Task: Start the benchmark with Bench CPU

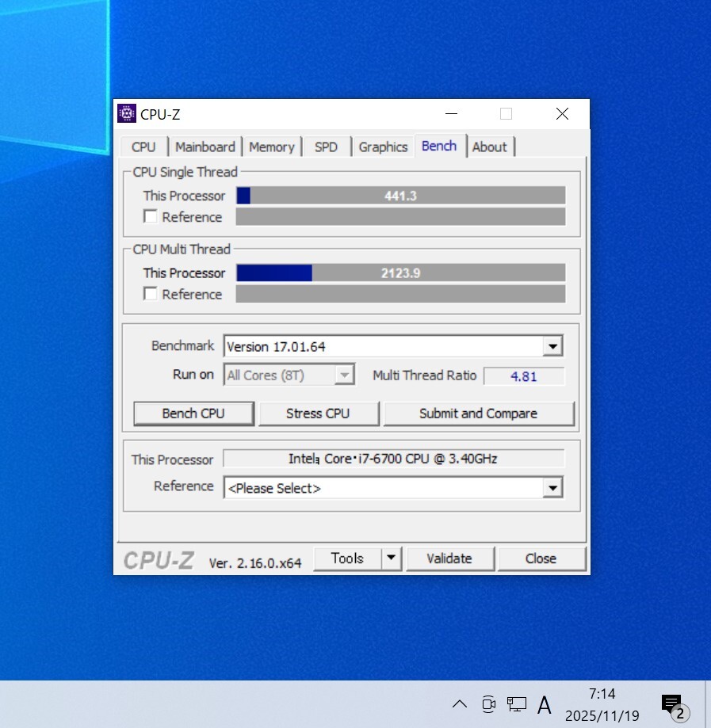Action: [x=193, y=414]
